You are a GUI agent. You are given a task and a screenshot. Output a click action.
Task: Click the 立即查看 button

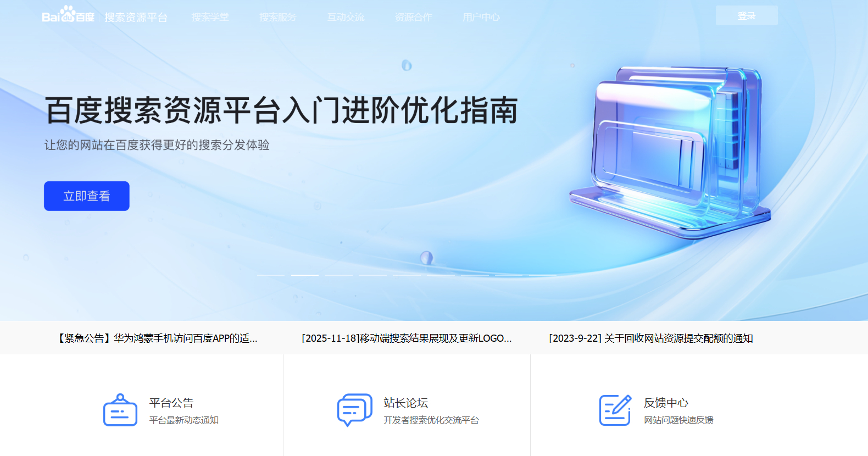coord(87,196)
